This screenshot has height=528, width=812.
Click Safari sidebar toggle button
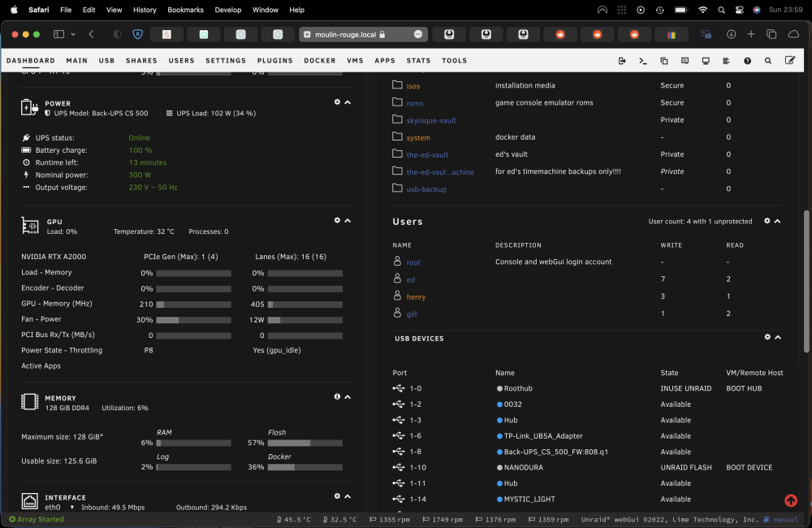coord(58,34)
